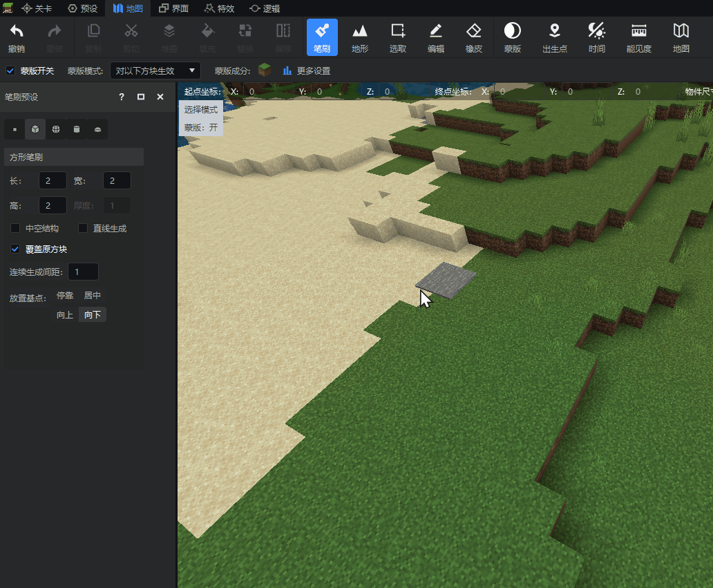713x588 pixels.
Task: Select the 复制 copy tool
Action: pos(93,37)
